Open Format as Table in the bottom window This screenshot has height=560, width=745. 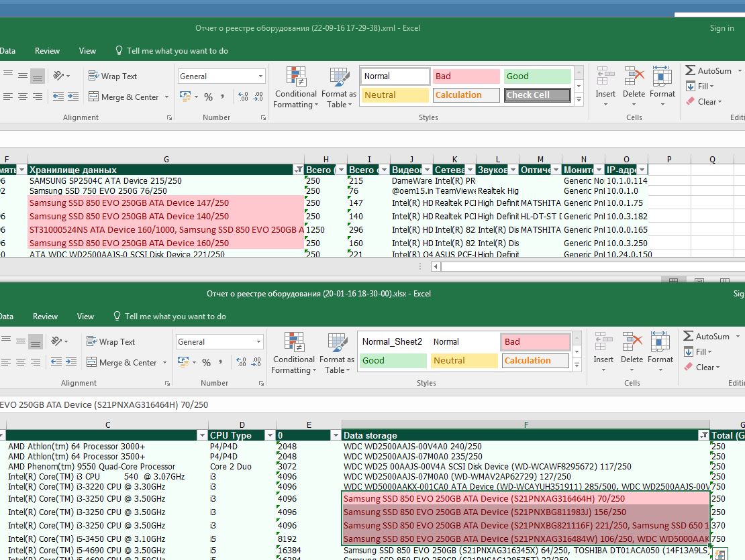click(x=336, y=353)
